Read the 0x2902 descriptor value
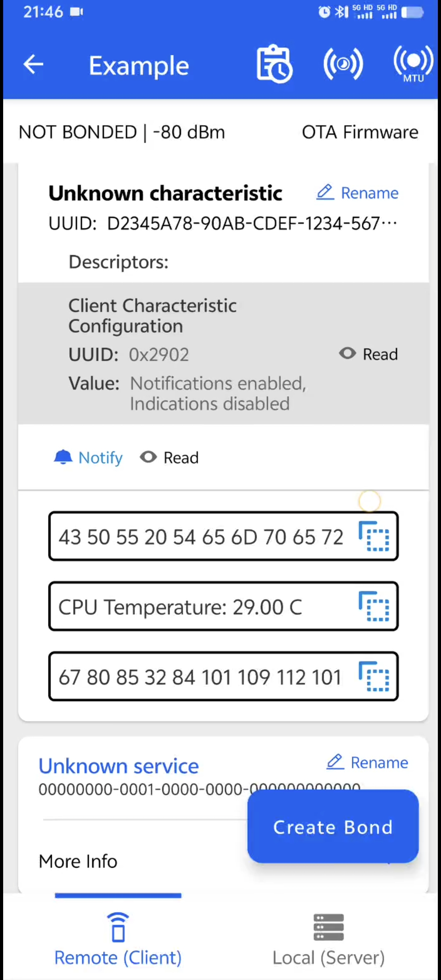Viewport: 441px width, 980px height. (x=368, y=354)
